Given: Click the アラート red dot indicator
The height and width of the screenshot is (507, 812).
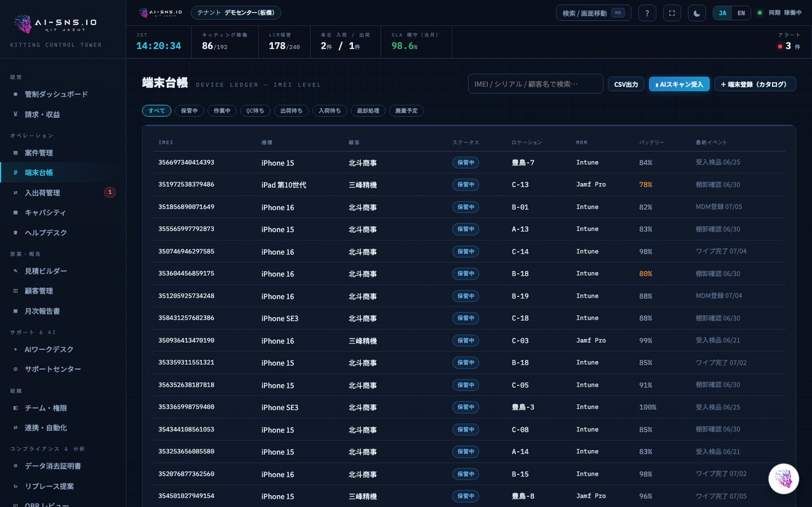Looking at the screenshot, I should click(x=780, y=46).
